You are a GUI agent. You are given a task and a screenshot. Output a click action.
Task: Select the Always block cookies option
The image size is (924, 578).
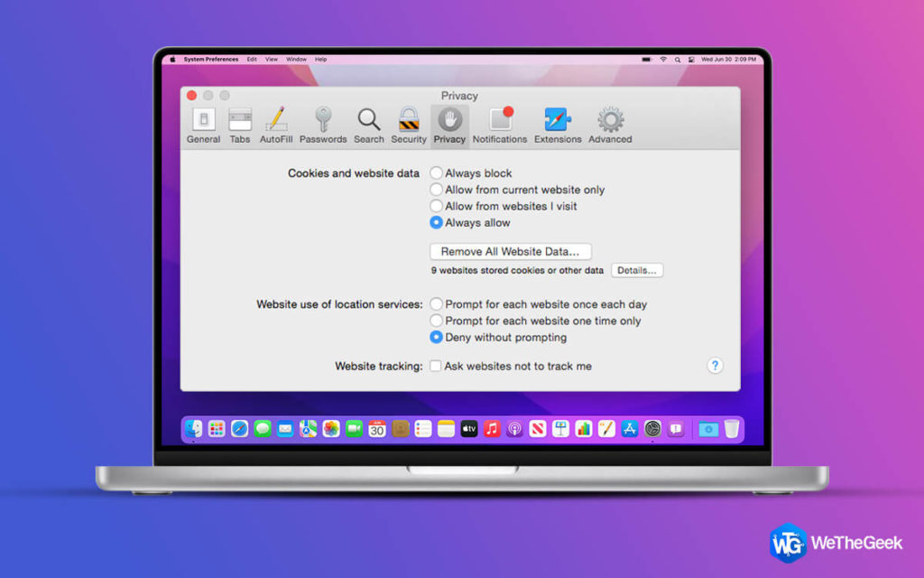pyautogui.click(x=436, y=172)
